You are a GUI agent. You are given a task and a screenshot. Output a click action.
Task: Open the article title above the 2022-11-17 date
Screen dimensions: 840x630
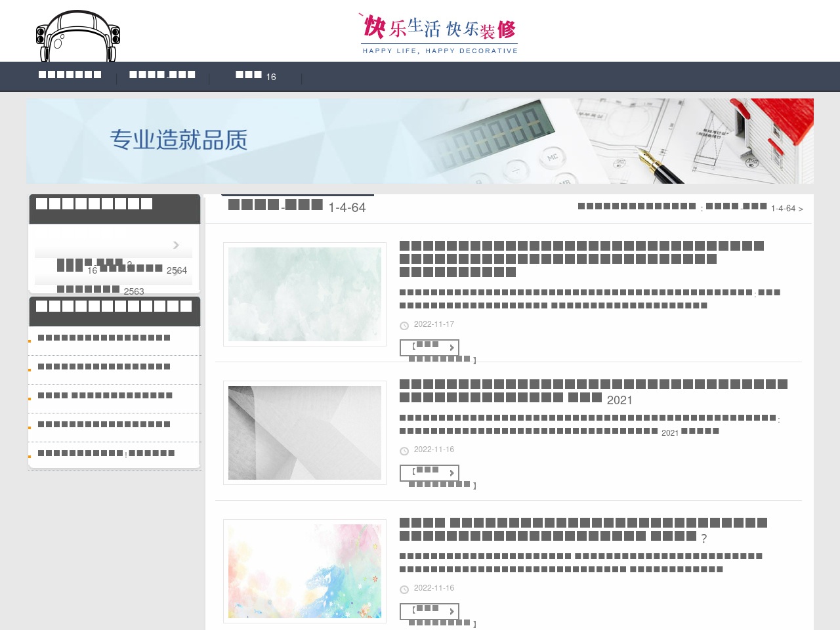tap(581, 259)
